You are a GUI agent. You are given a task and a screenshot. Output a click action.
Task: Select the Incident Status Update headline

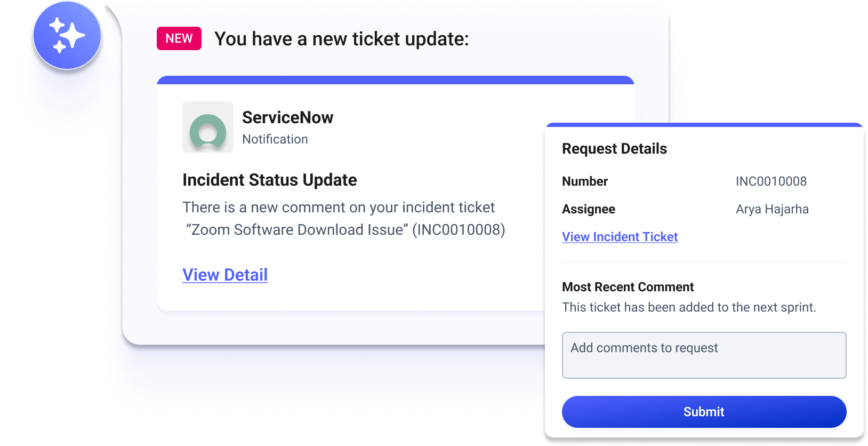(269, 180)
